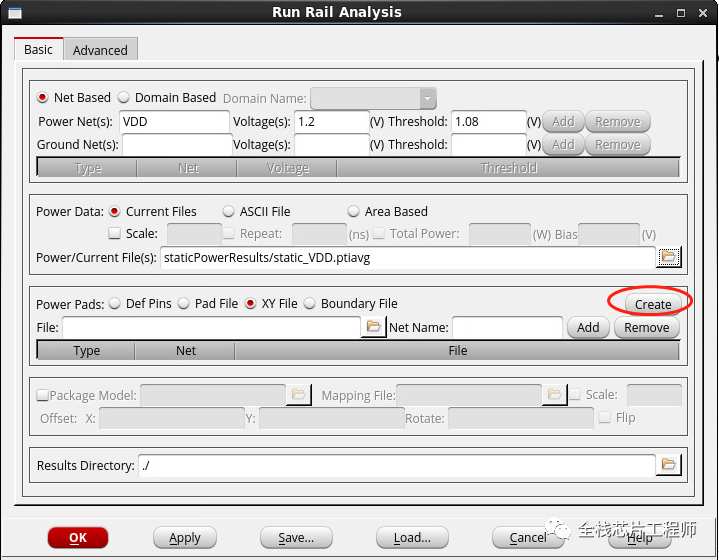Click the red OK button
The height and width of the screenshot is (560, 719).
(78, 538)
